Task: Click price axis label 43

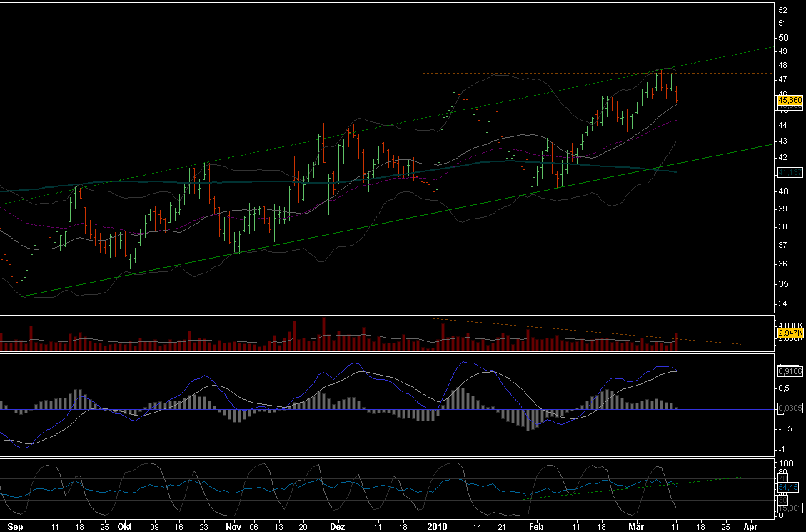Action: 783,141
